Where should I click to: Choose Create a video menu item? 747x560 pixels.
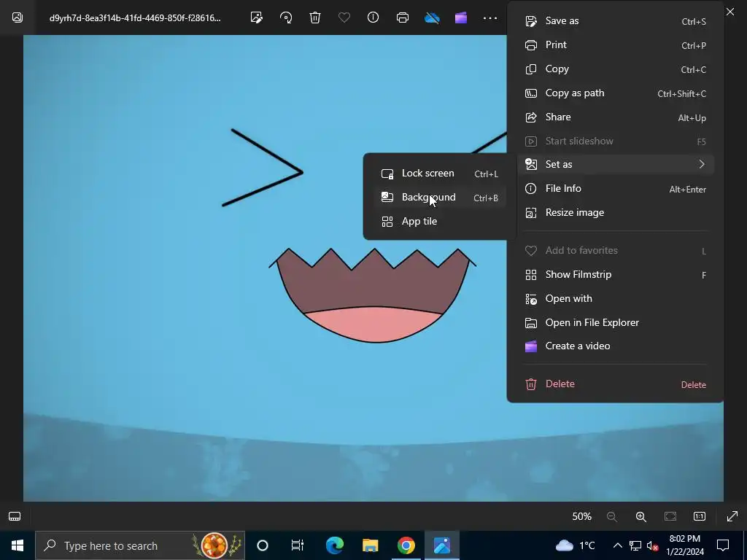tap(616, 346)
